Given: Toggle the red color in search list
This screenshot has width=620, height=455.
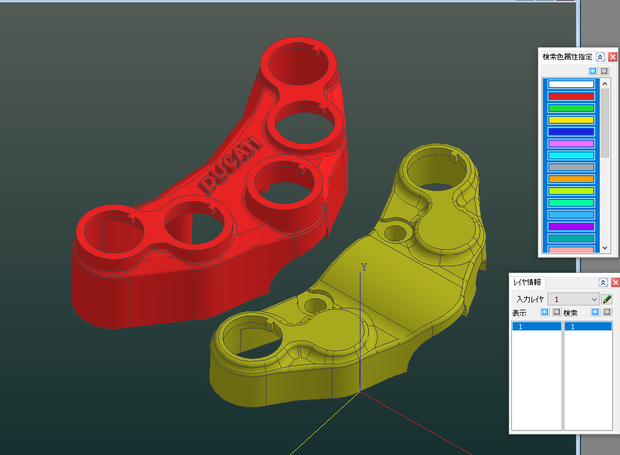Looking at the screenshot, I should [x=571, y=96].
